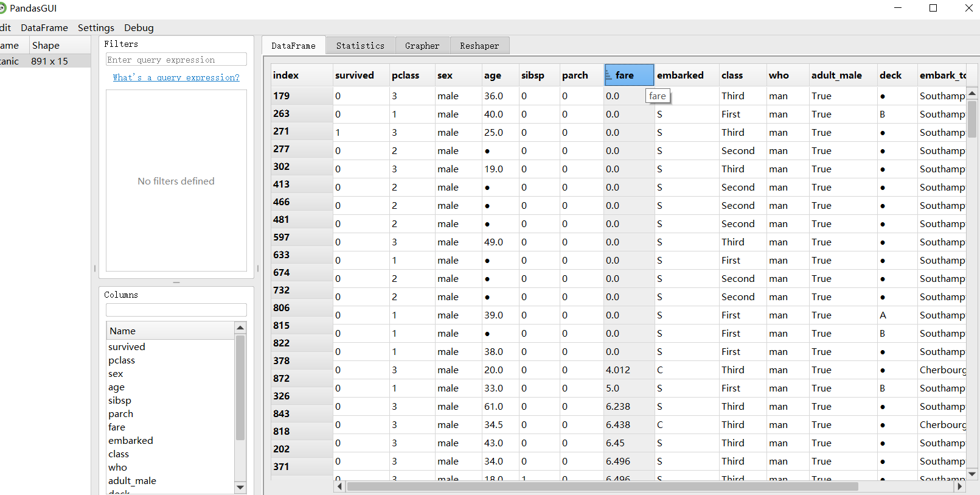Select 'class' in the Columns list

(119, 454)
